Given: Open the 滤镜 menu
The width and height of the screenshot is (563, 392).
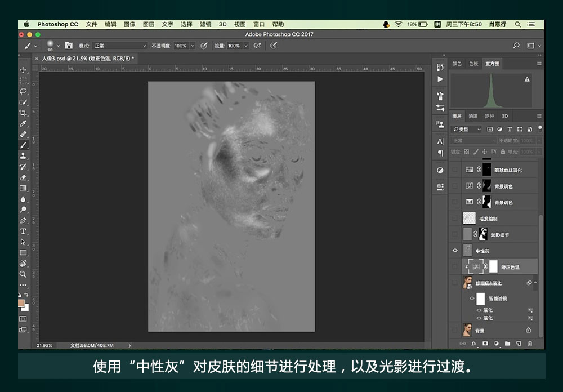Looking at the screenshot, I should tap(205, 24).
